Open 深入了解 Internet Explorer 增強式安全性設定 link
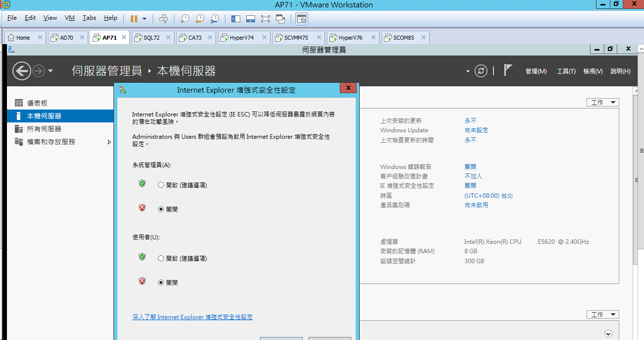Screen dimensions: 644x340 pos(192,317)
